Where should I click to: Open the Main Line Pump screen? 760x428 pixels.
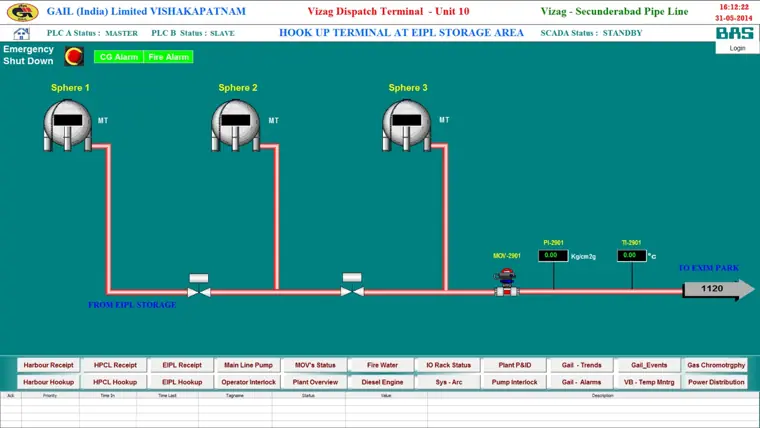248,365
